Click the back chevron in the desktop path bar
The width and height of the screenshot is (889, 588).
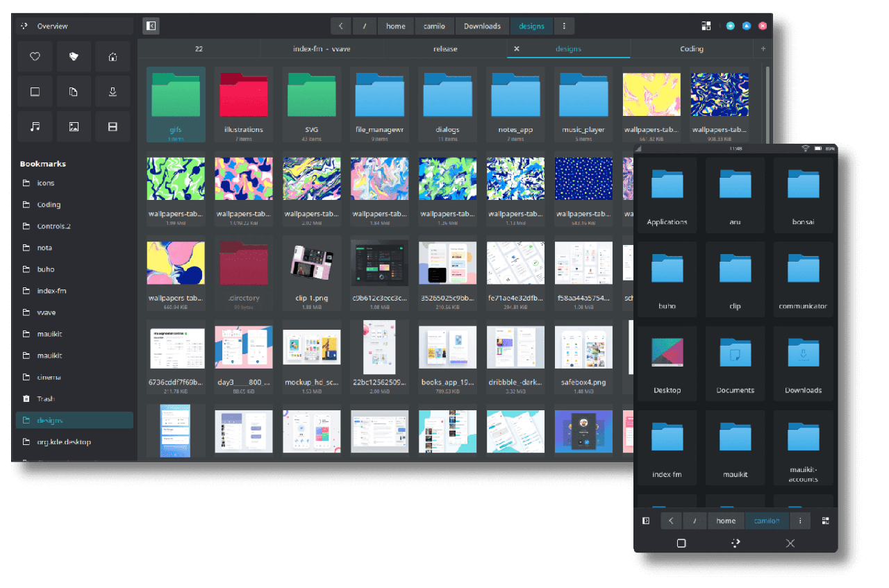340,26
